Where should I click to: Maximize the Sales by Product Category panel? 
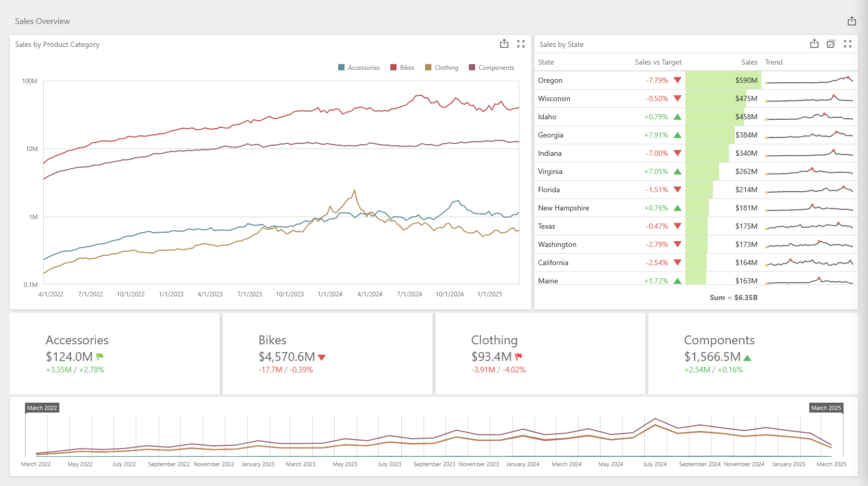(521, 44)
